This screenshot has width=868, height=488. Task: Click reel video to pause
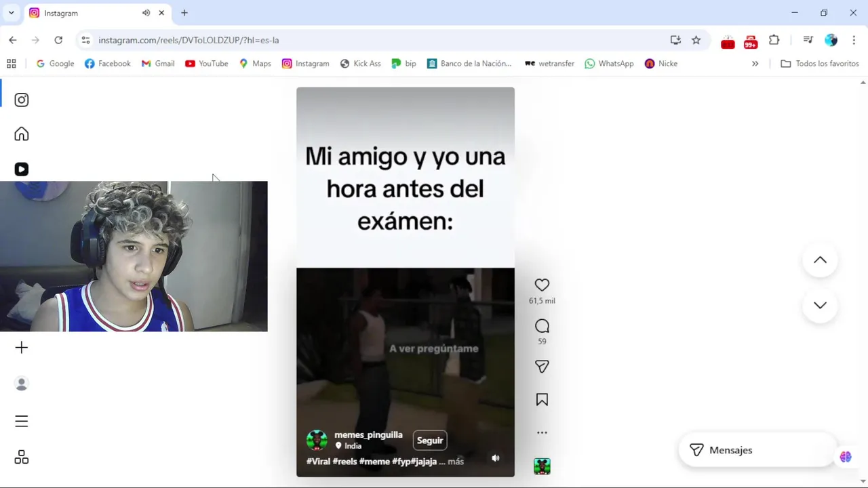click(406, 282)
